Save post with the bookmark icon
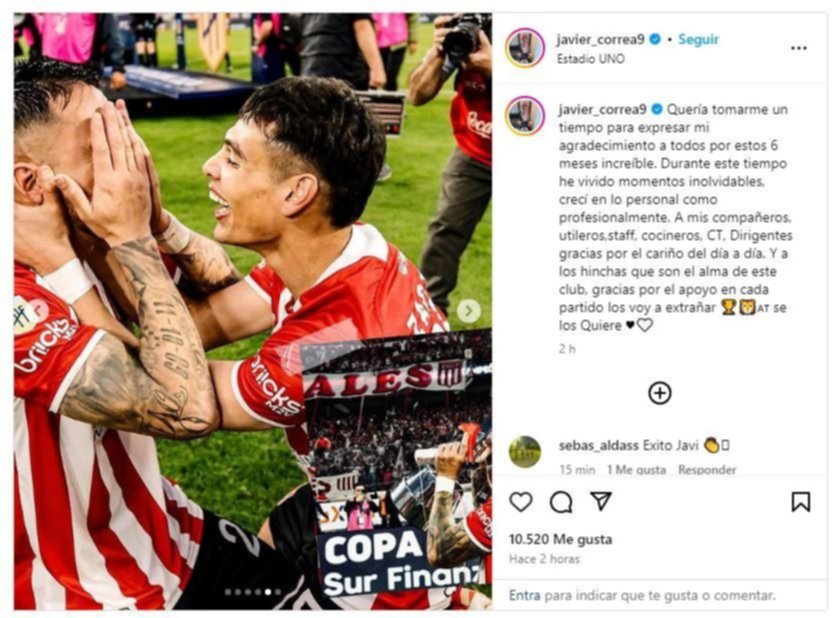The height and width of the screenshot is (618, 832). (801, 501)
